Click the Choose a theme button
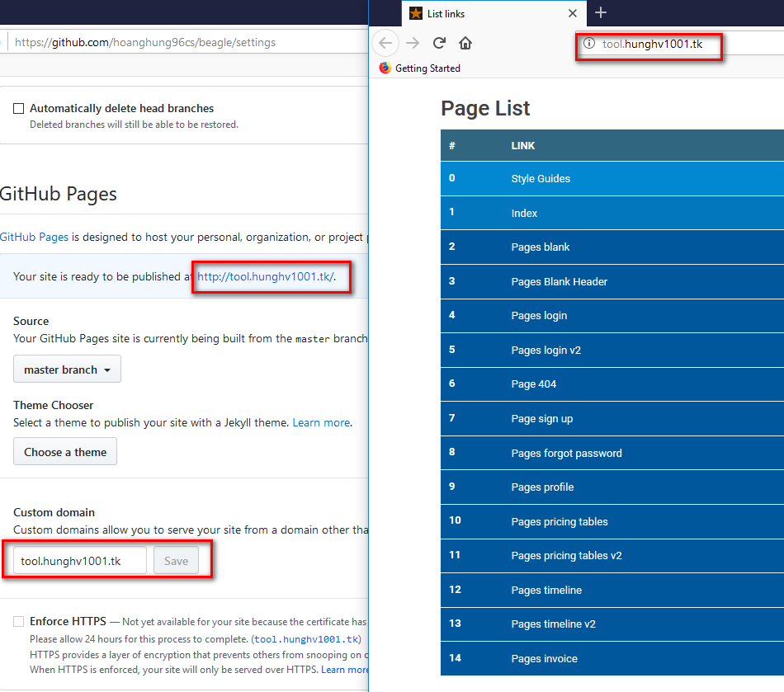The width and height of the screenshot is (784, 692). [x=65, y=452]
